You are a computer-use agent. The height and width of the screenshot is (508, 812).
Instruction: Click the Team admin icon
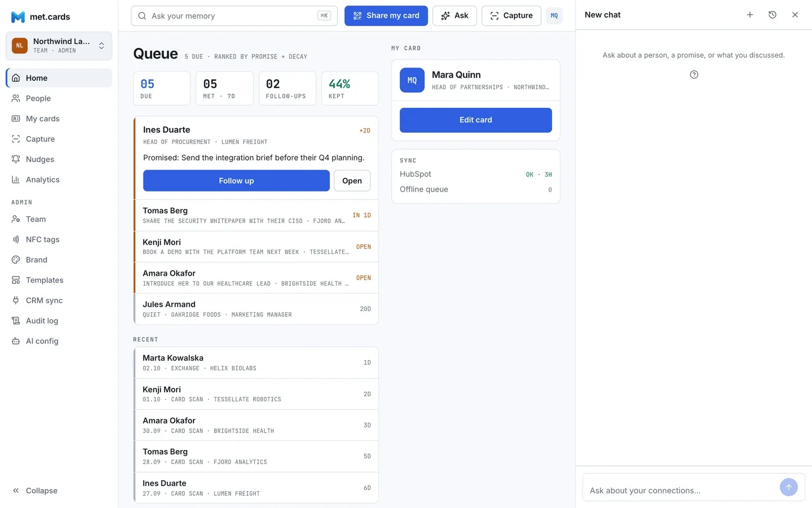[x=16, y=219]
